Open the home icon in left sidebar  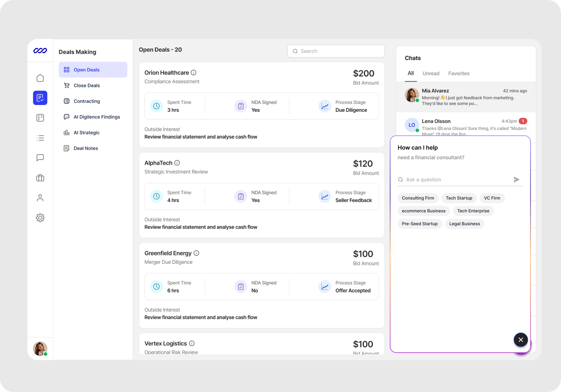pyautogui.click(x=40, y=78)
